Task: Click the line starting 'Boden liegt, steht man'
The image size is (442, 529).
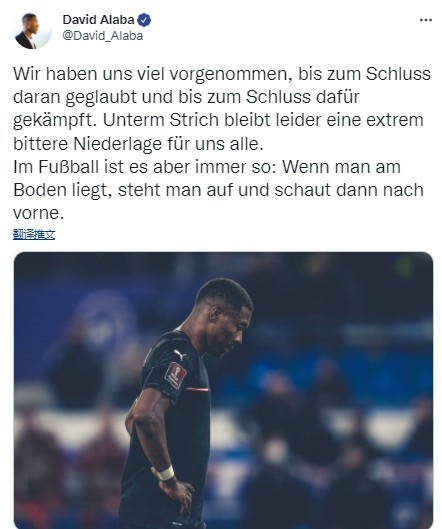Action: coord(218,190)
